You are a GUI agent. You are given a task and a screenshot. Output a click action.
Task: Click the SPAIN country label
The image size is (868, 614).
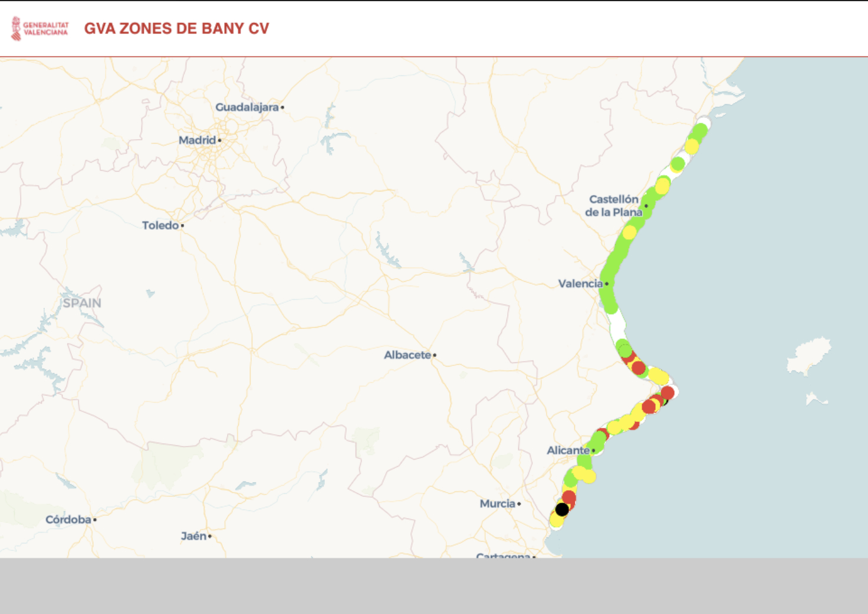pos(82,303)
